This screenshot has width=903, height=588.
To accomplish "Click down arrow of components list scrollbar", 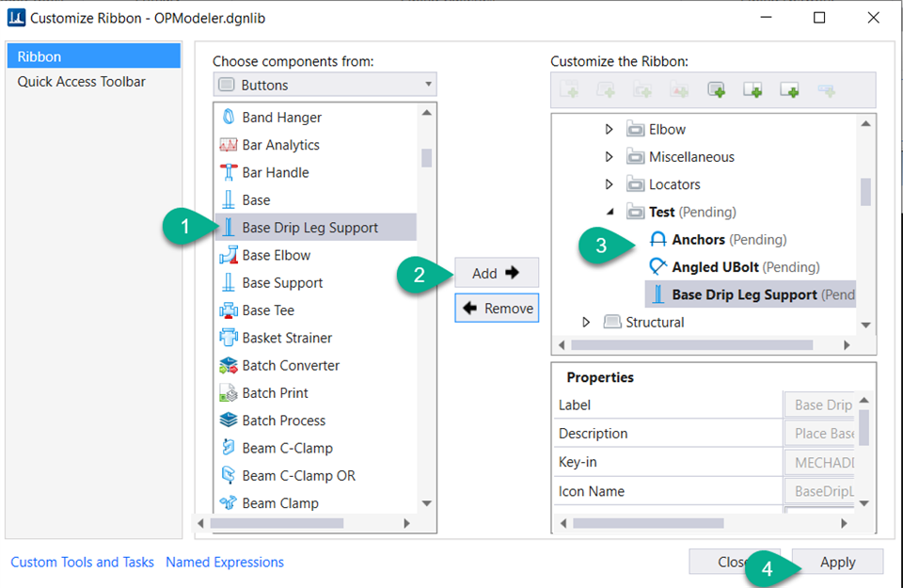I will (x=426, y=503).
